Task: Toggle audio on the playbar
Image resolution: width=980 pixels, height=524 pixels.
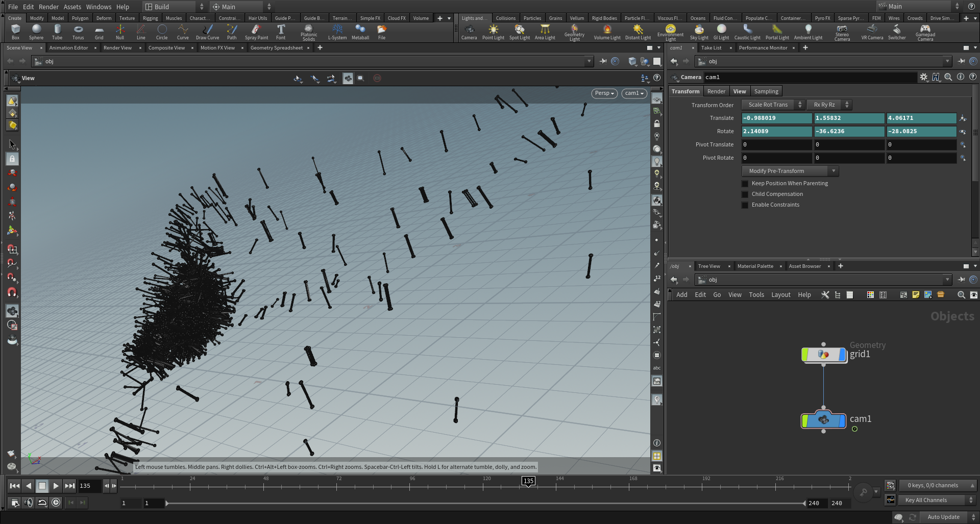Action: [x=29, y=503]
